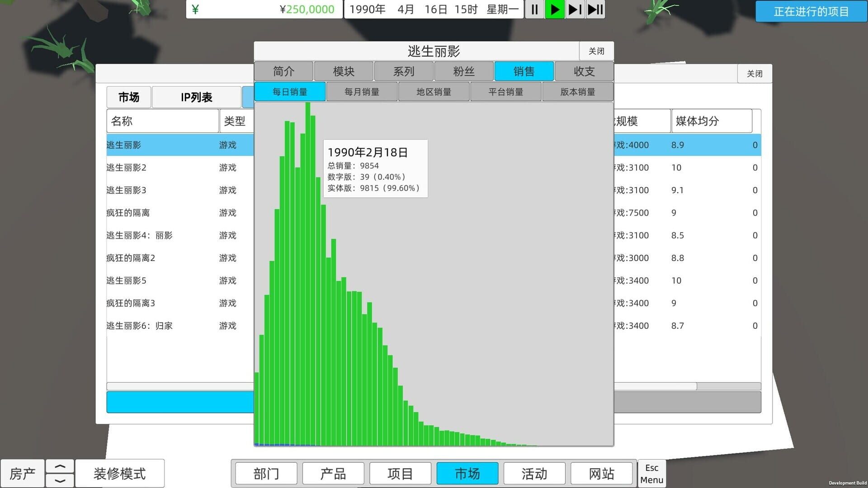This screenshot has width=868, height=488.
Task: Open 房产 menu
Action: point(23,474)
